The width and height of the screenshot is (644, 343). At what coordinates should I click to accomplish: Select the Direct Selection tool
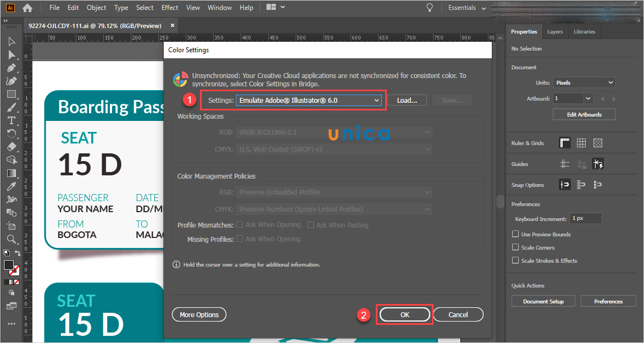point(12,54)
